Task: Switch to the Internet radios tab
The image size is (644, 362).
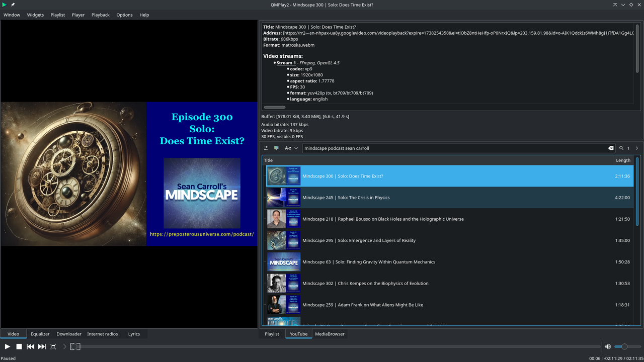Action: tap(103, 334)
